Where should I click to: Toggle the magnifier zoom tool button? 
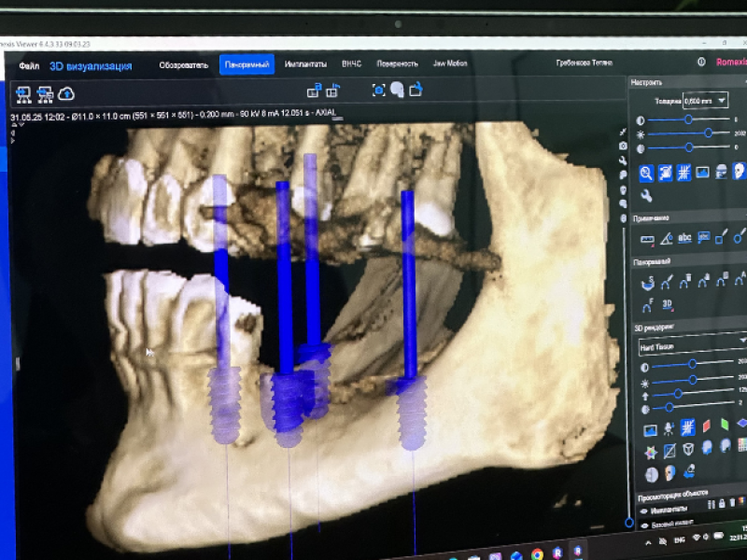click(646, 173)
